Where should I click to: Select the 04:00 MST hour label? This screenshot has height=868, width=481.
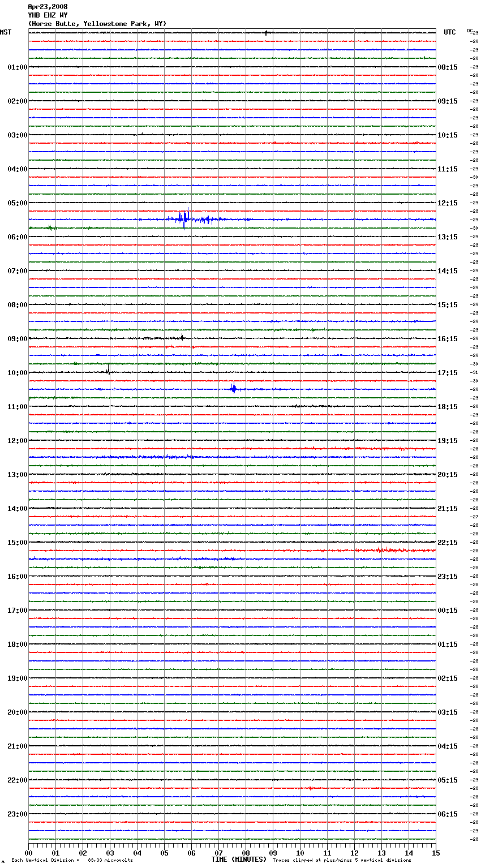coord(18,169)
